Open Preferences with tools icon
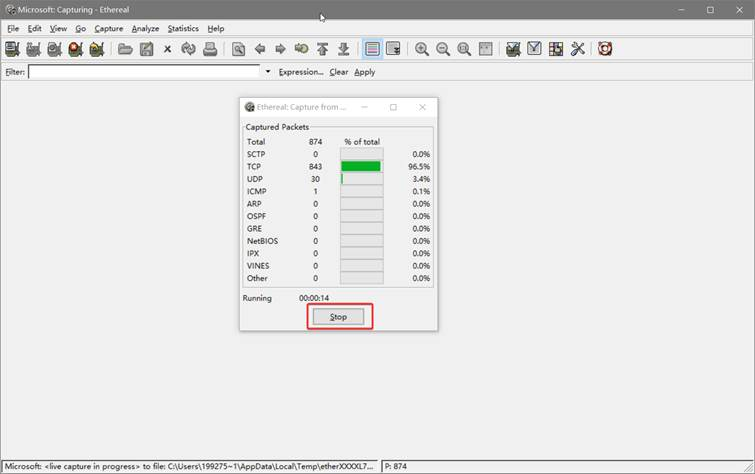This screenshot has width=755, height=474. point(577,49)
